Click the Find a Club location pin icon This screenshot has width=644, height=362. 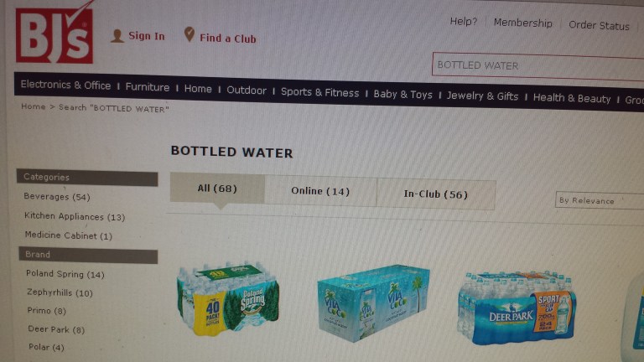tap(189, 34)
